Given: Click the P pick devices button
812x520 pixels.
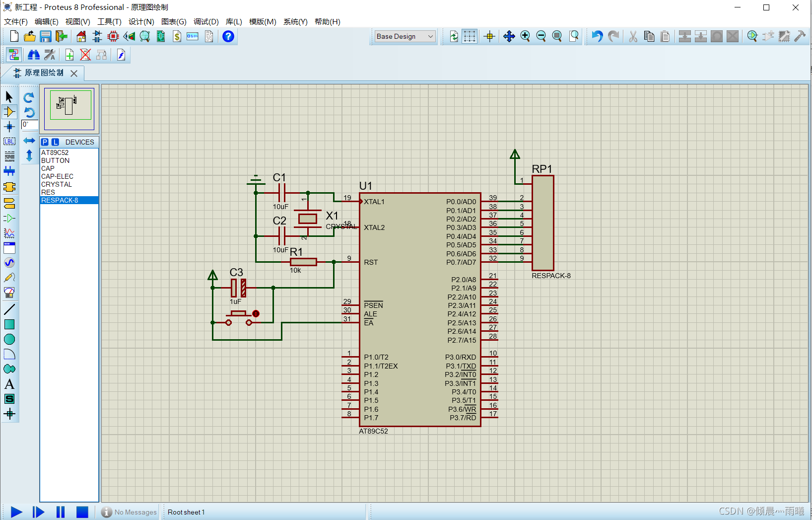Looking at the screenshot, I should [45, 142].
